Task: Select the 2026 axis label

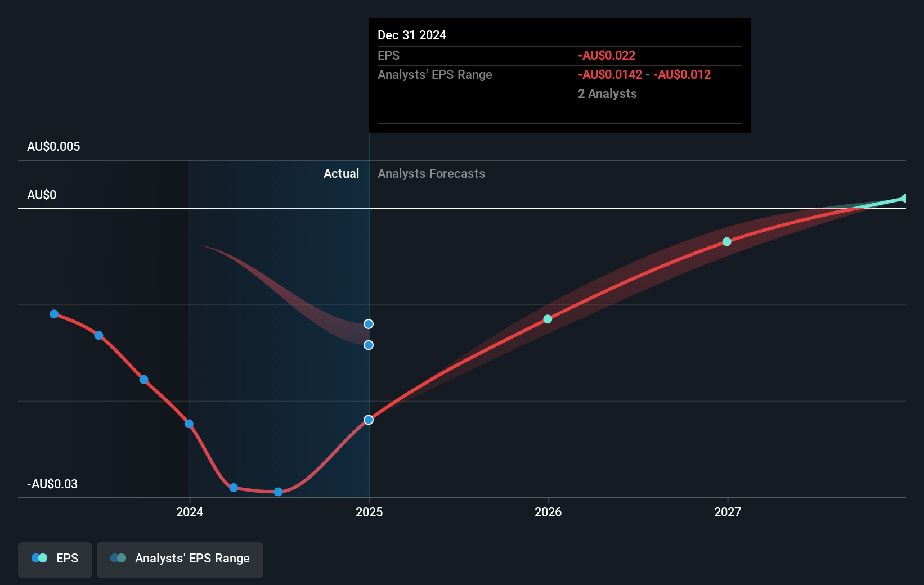Action: [x=549, y=512]
